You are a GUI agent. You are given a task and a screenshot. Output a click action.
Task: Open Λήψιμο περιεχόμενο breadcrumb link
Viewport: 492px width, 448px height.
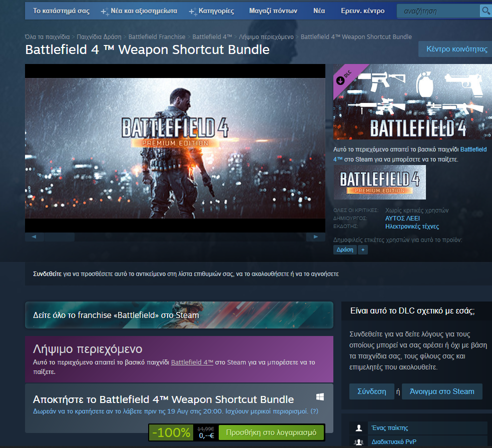pyautogui.click(x=266, y=36)
